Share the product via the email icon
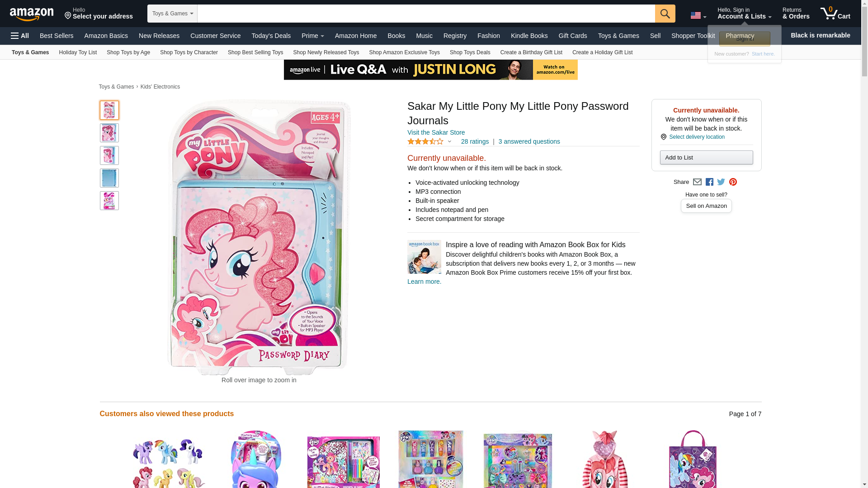This screenshot has height=488, width=868. (697, 182)
